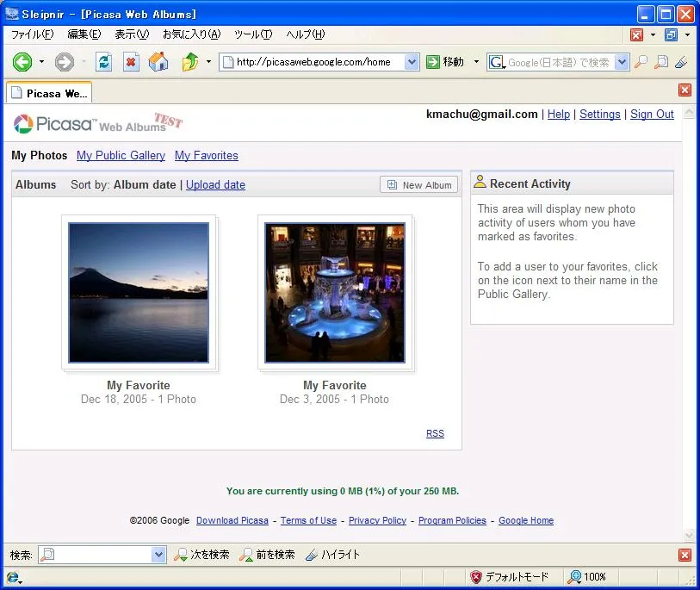Click the New Album button

pyautogui.click(x=419, y=184)
